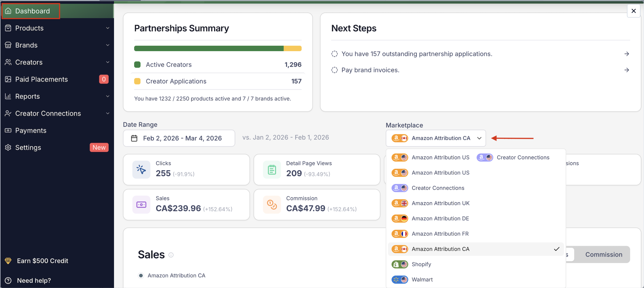Screen dimensions: 644x288
Task: Switch to the Commission tab
Action: click(x=603, y=254)
